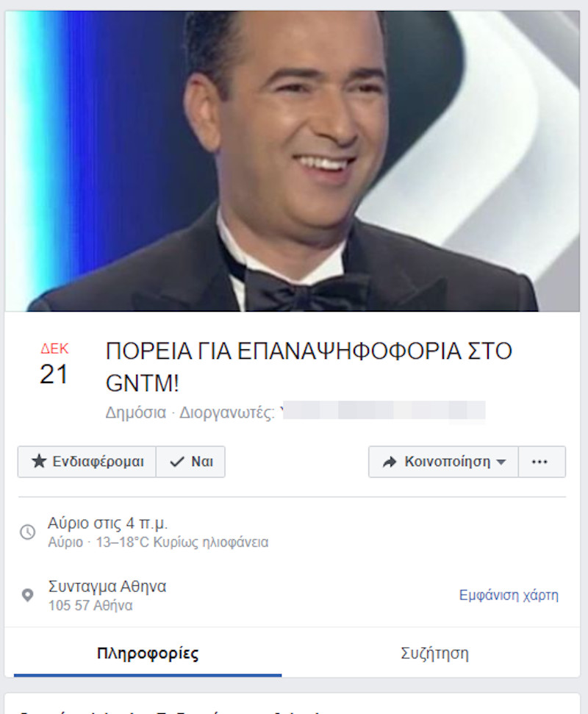The image size is (588, 714).
Task: Open the Εμφάνιση χάρτη link
Action: point(509,595)
